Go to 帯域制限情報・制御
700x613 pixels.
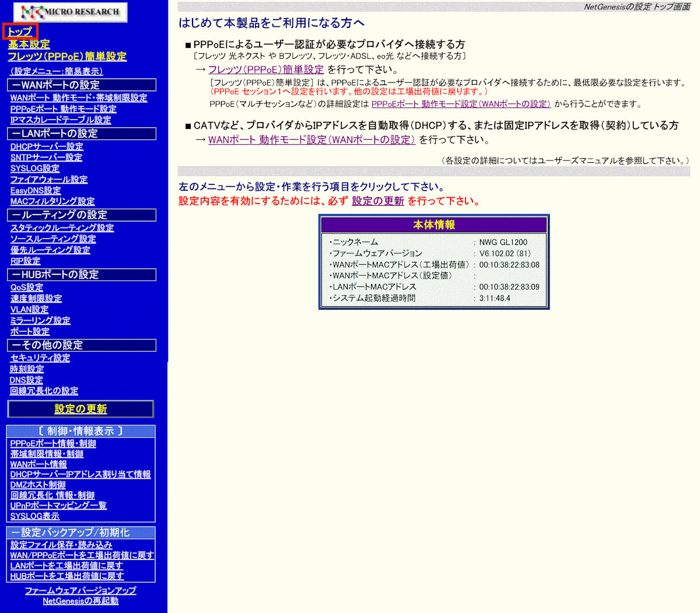(47, 454)
